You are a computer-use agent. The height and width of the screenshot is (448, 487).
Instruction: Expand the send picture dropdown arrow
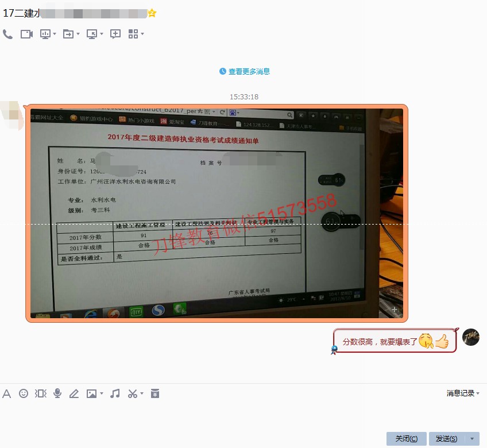tap(102, 393)
